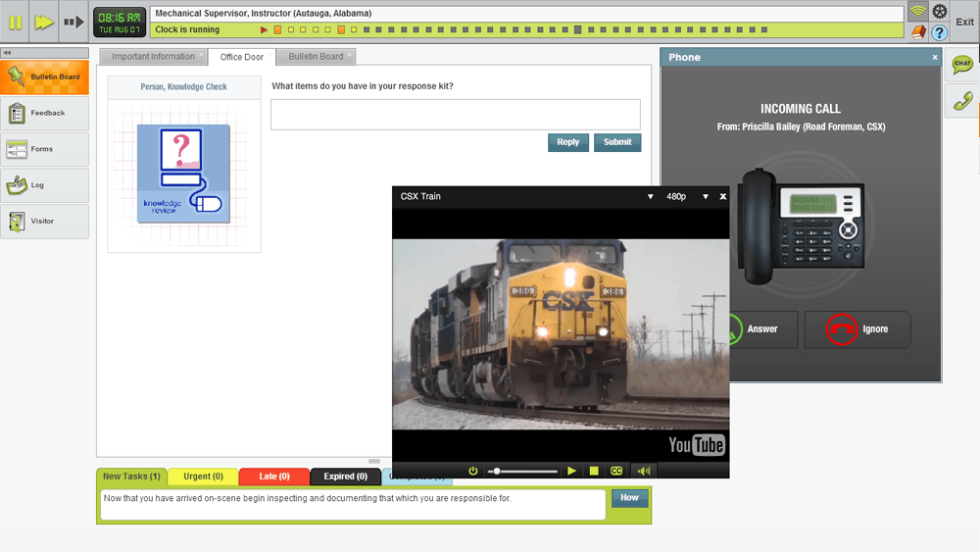Click the digital clock display
The image size is (980, 552).
(x=120, y=23)
